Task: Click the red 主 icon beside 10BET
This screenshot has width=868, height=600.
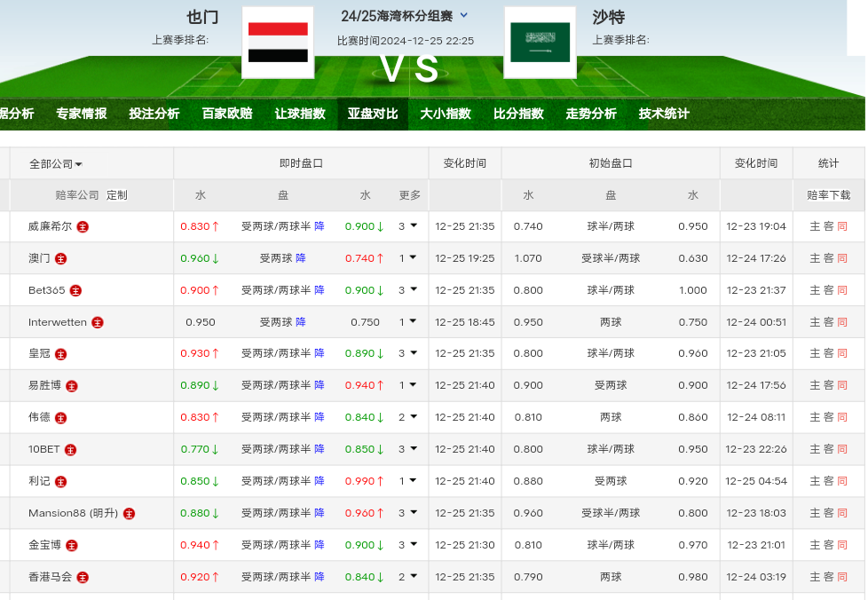Action: [x=70, y=450]
